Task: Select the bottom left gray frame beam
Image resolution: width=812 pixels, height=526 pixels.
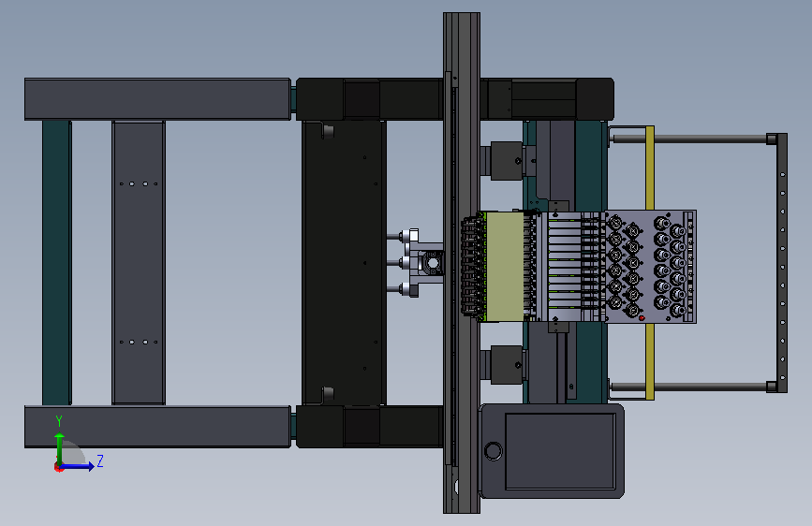Action: pos(157,427)
